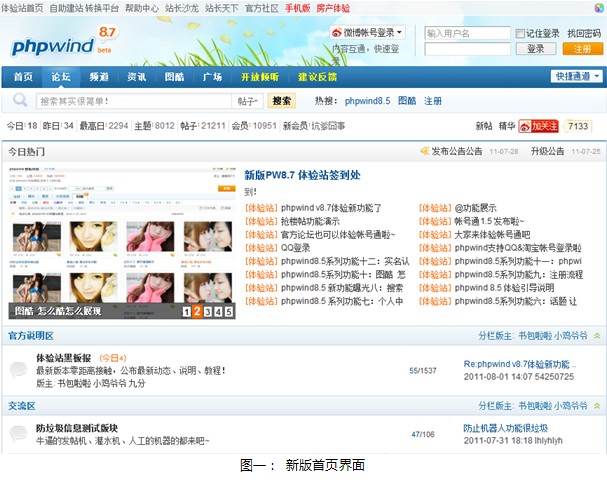This screenshot has height=484, width=607.
Task: Open the 微博帐号登录 dropdown
Action: (x=368, y=33)
